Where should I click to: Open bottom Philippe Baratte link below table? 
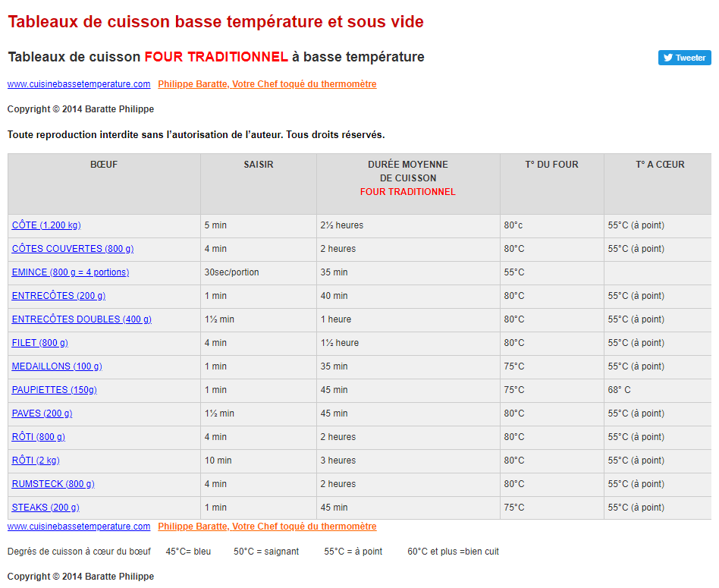click(x=267, y=527)
